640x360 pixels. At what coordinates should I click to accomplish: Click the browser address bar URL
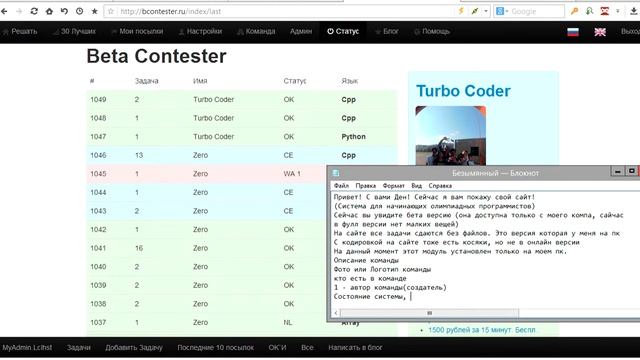point(171,11)
